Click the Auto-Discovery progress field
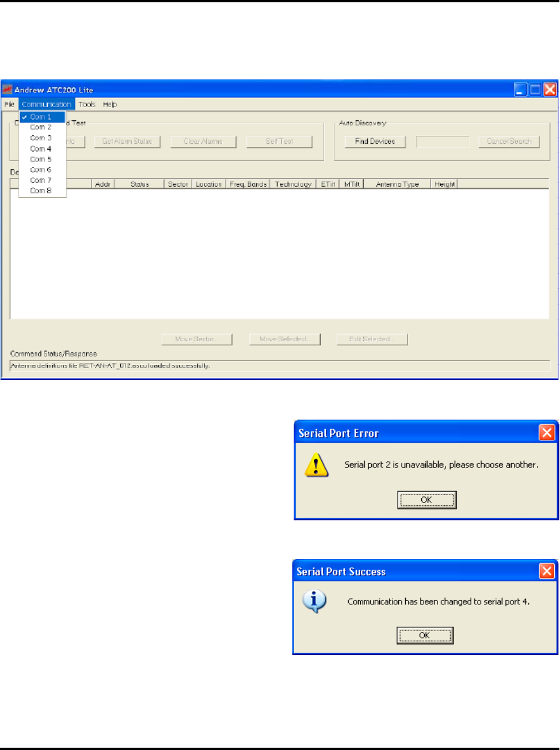This screenshot has height=750, width=560. (443, 142)
